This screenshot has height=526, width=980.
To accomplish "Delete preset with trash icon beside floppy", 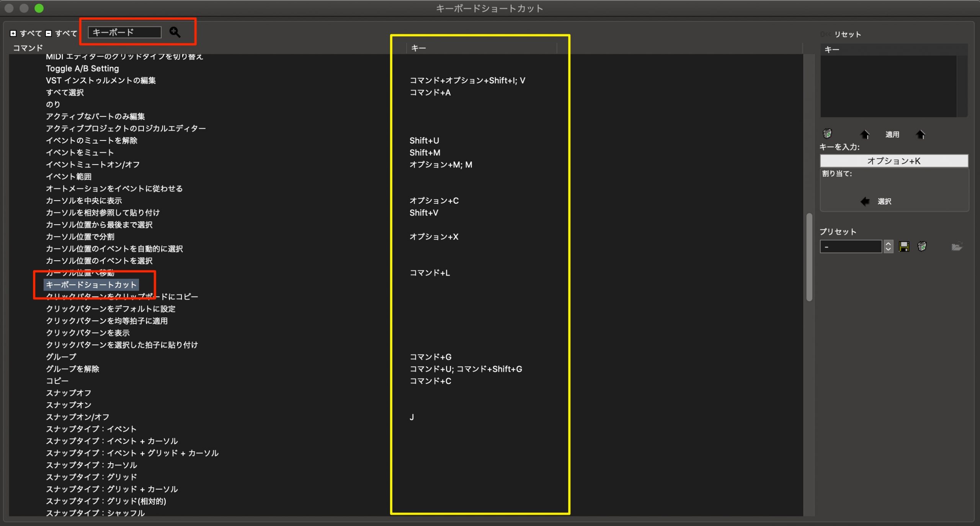I will point(922,247).
